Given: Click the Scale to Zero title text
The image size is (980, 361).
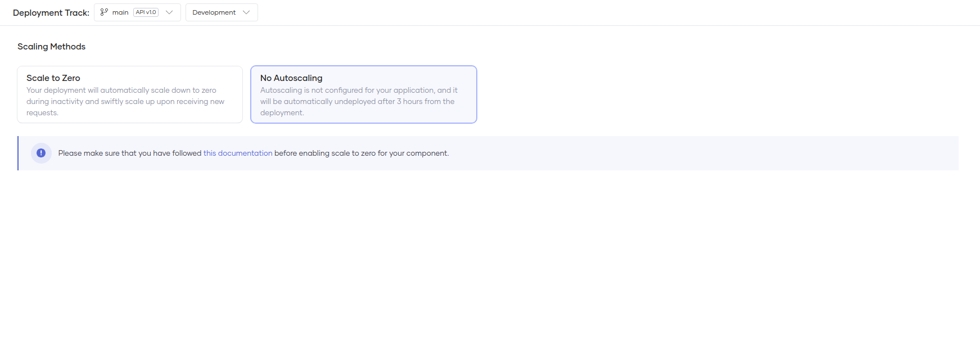Looking at the screenshot, I should [53, 78].
